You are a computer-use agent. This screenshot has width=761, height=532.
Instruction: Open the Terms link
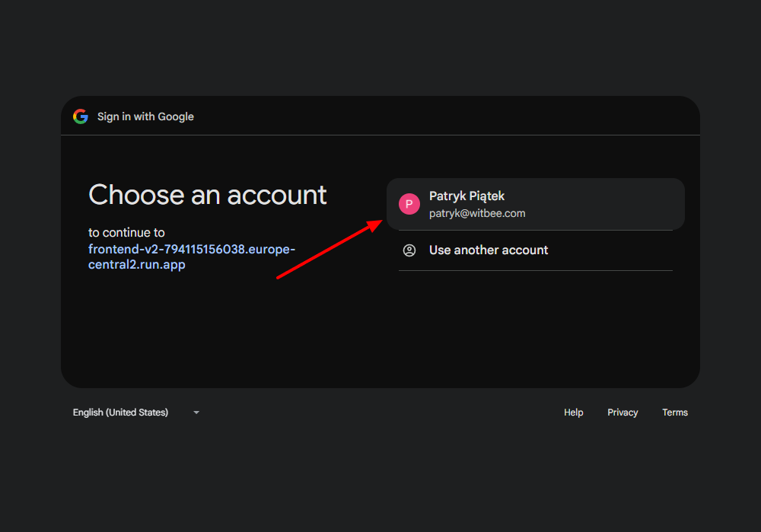674,413
